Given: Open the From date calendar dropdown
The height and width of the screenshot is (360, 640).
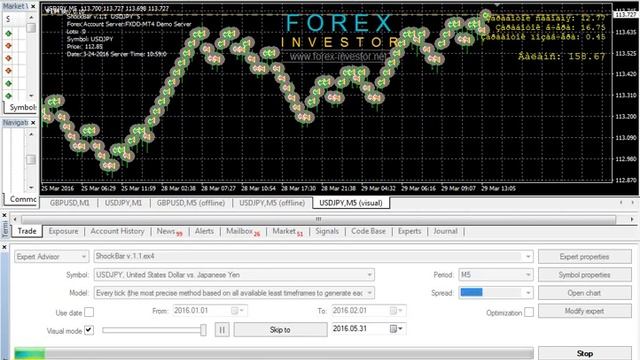Looking at the screenshot, I should [x=238, y=311].
